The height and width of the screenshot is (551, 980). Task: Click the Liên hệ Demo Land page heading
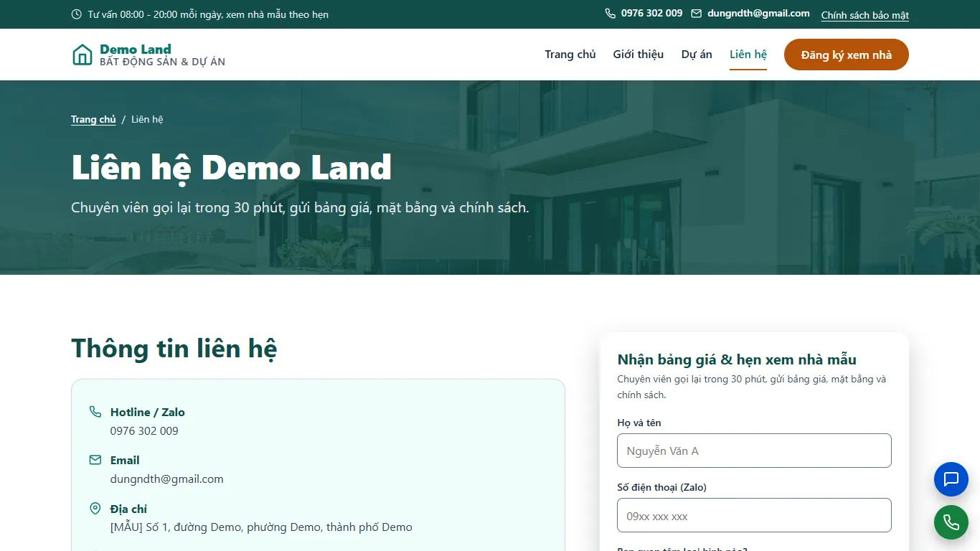pyautogui.click(x=232, y=168)
